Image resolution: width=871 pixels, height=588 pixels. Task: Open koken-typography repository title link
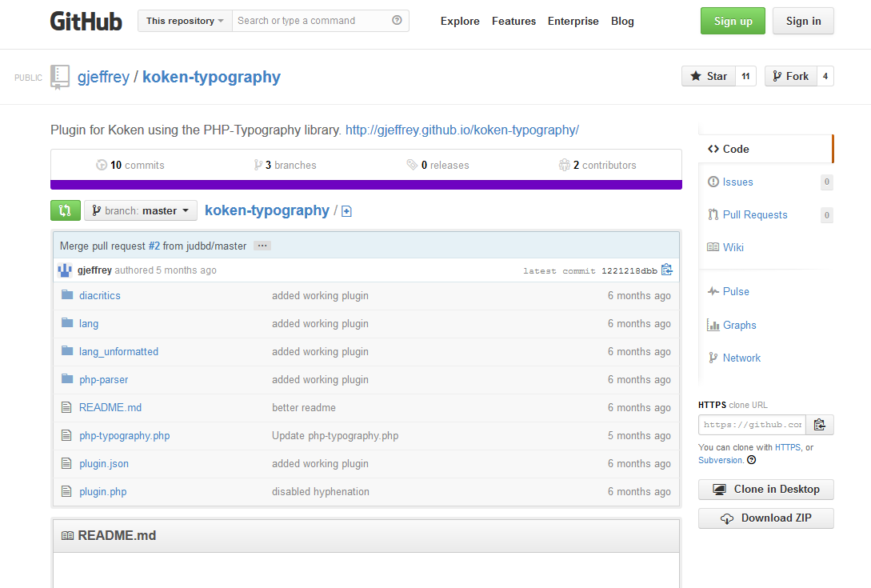click(211, 77)
